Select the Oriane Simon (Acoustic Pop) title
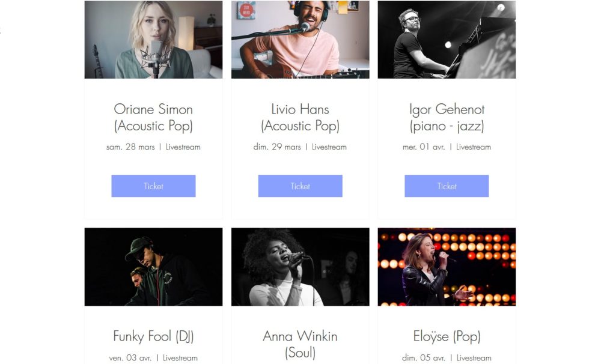 [153, 118]
